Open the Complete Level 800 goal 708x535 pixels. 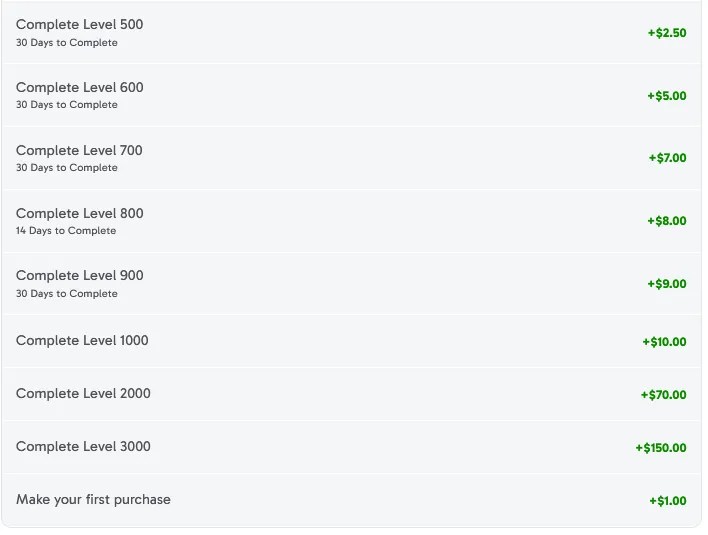click(79, 213)
